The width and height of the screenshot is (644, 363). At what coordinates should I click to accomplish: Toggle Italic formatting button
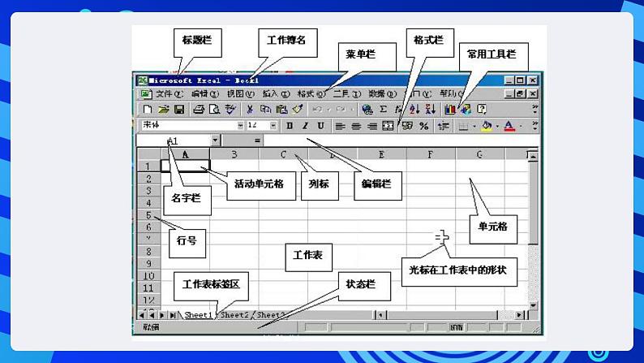click(306, 126)
